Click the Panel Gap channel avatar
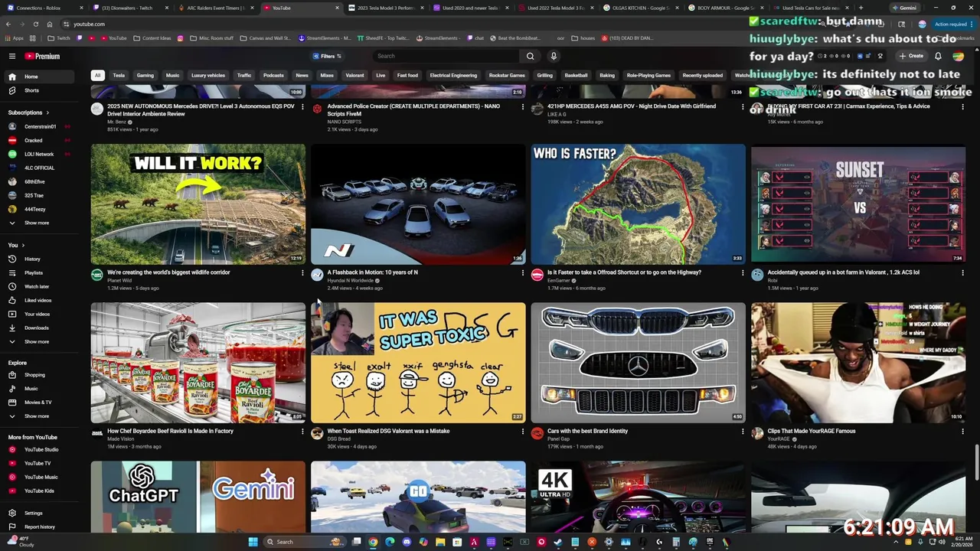The width and height of the screenshot is (980, 551). [537, 434]
